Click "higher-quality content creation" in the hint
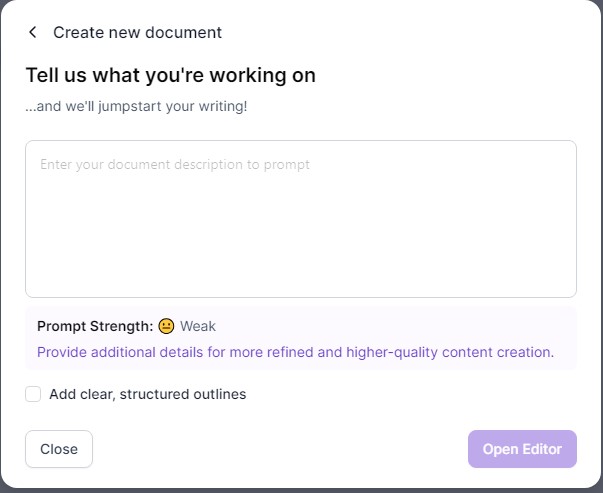This screenshot has width=603, height=493. 450,352
